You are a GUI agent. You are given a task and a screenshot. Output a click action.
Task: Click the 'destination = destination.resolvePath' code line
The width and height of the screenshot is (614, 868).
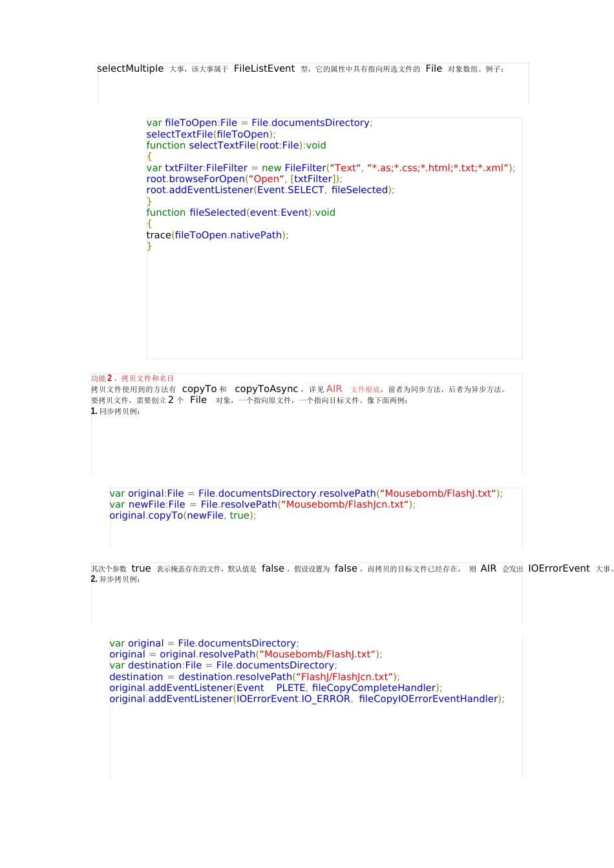(x=254, y=677)
